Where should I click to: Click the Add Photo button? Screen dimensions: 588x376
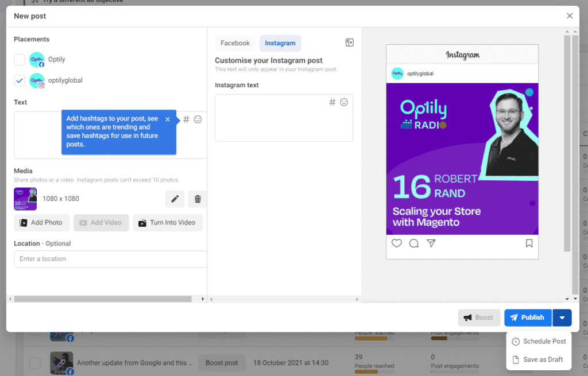coord(41,223)
